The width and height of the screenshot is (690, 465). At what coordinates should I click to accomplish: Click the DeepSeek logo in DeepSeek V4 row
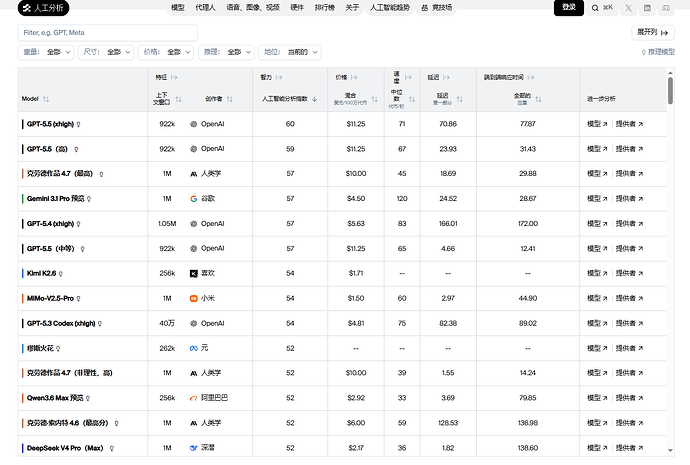click(193, 448)
